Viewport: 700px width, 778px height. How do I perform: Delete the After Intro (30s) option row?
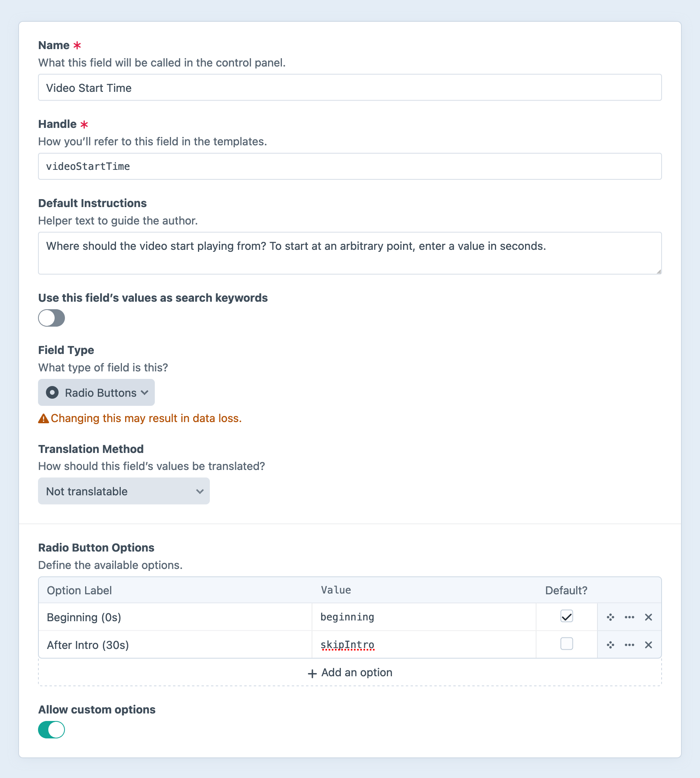click(648, 645)
